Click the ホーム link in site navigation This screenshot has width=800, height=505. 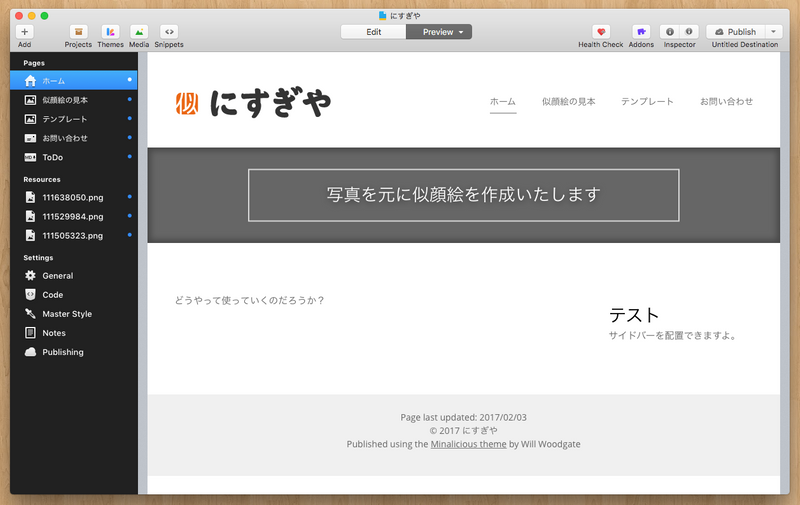(503, 102)
